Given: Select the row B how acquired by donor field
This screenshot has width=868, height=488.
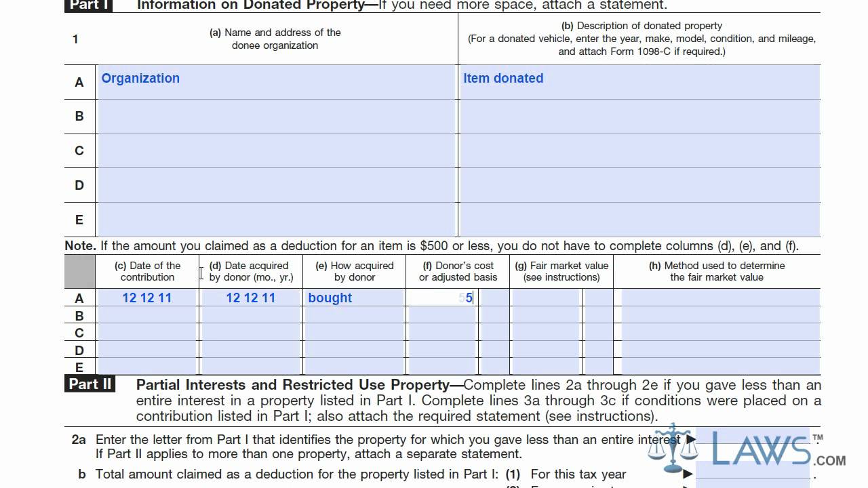Looking at the screenshot, I should coord(355,315).
